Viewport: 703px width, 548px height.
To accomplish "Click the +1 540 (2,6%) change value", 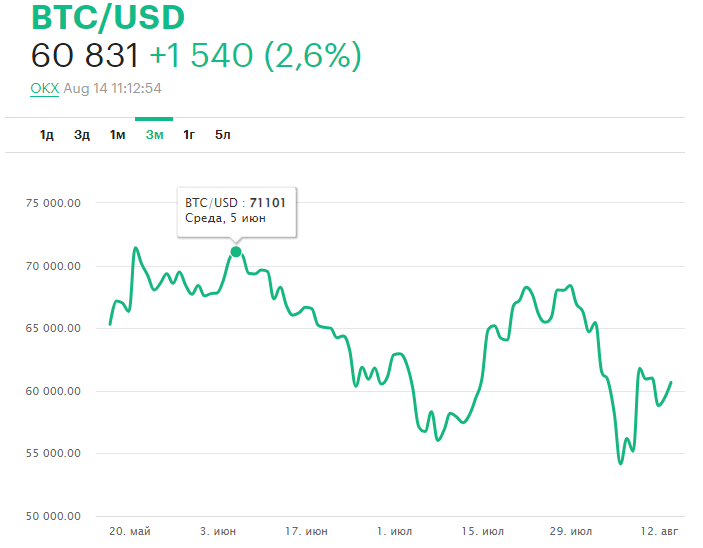I will pyautogui.click(x=255, y=56).
